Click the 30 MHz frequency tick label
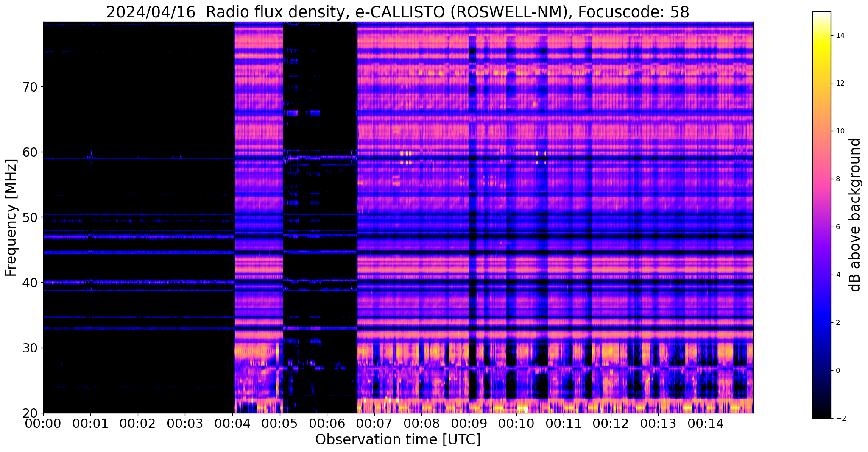This screenshot has width=868, height=452. pos(29,348)
